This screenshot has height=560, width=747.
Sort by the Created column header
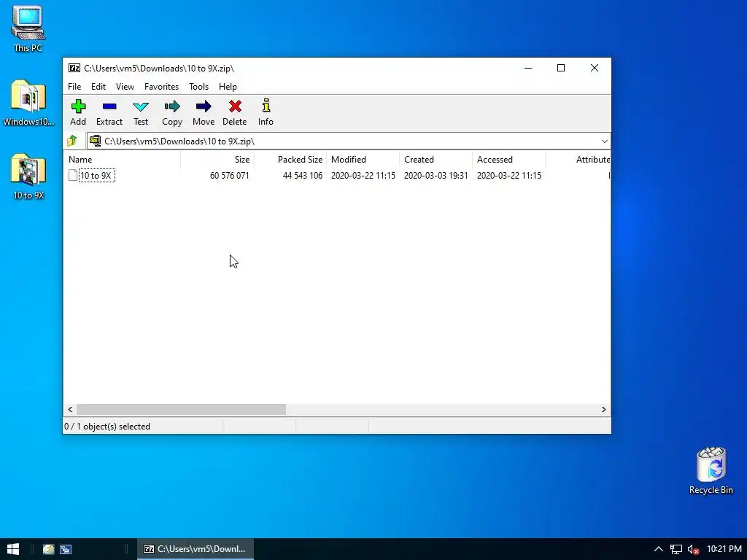(436, 160)
